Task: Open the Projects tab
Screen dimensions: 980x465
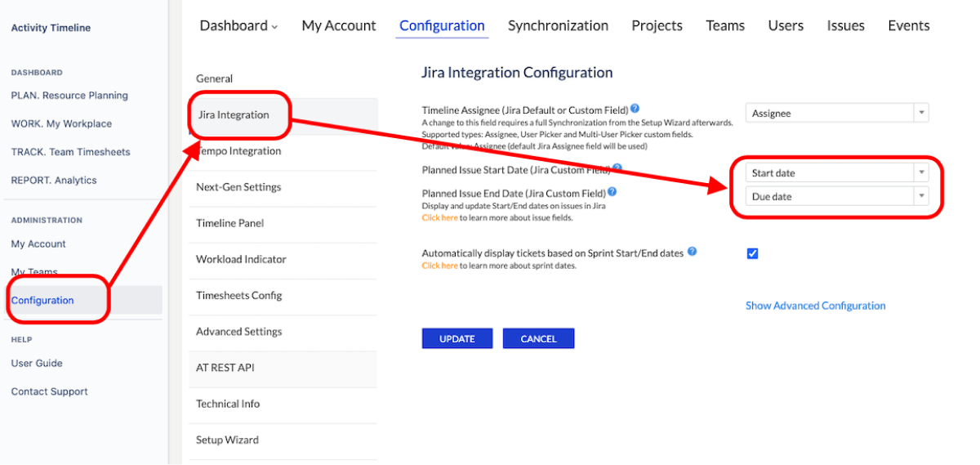Action: pyautogui.click(x=657, y=25)
